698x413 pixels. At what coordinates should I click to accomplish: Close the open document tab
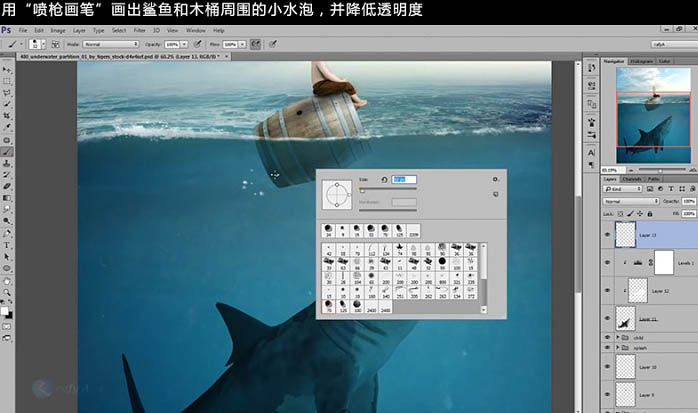(226, 57)
